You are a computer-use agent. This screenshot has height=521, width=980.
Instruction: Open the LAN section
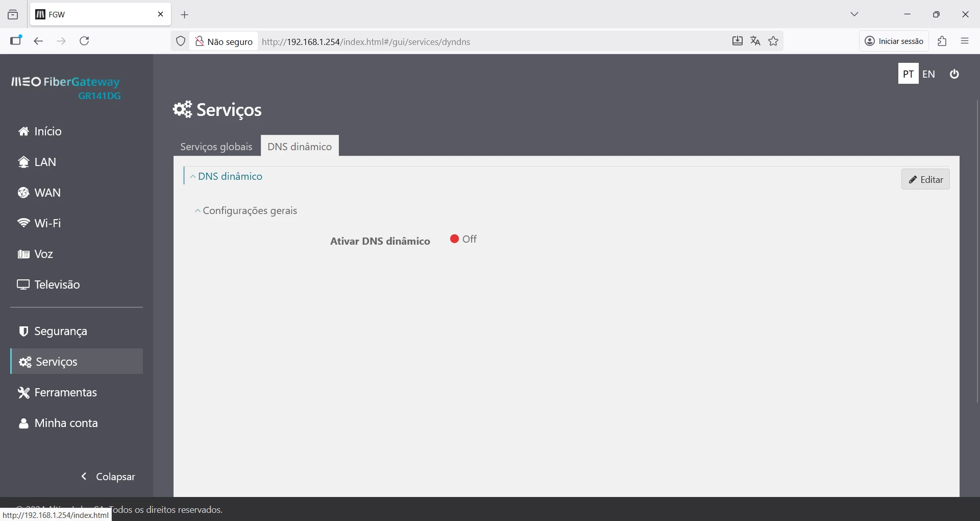(x=37, y=162)
